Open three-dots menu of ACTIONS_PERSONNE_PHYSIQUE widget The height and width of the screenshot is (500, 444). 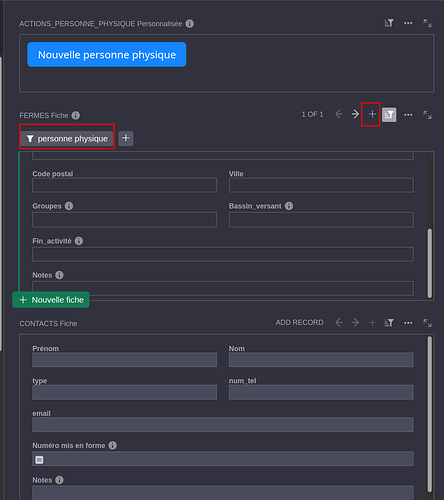(x=408, y=23)
